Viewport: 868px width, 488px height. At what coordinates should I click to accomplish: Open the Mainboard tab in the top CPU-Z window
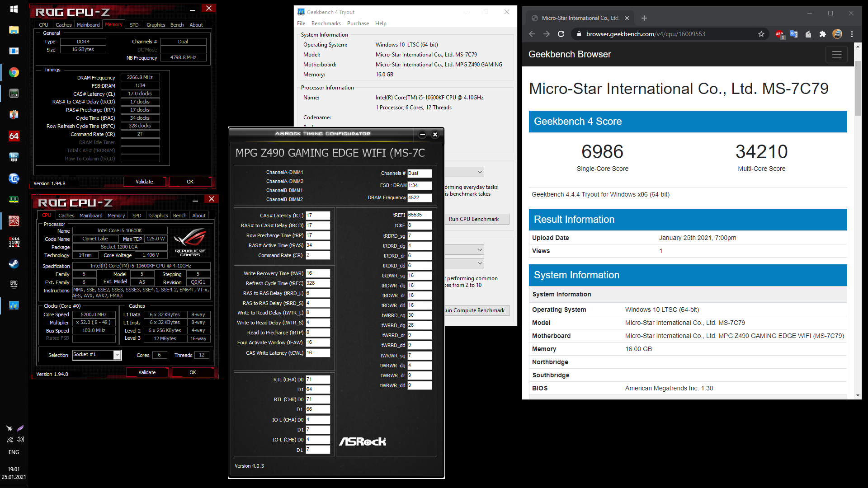click(88, 25)
